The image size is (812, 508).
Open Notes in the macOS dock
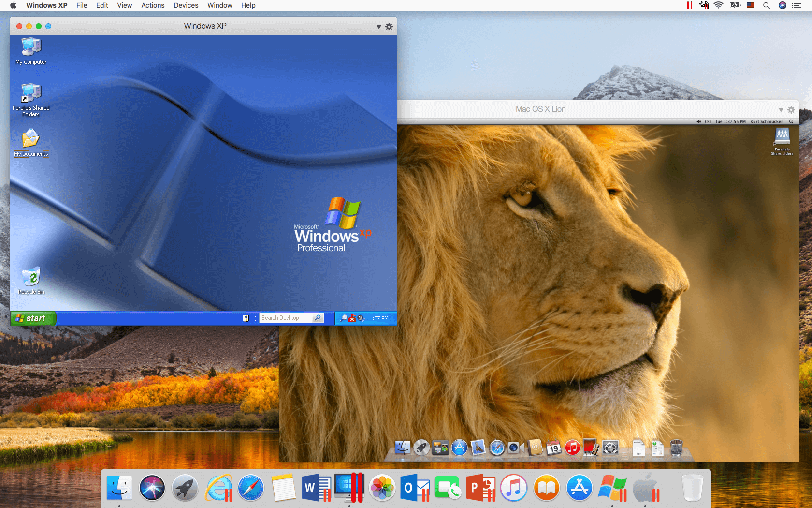click(x=283, y=488)
